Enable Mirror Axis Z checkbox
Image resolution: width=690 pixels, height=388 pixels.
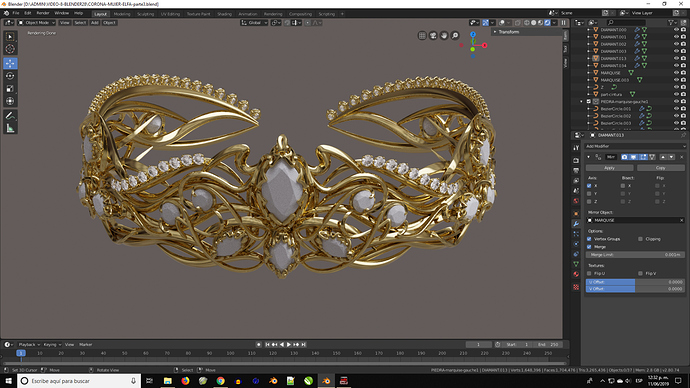coord(589,201)
